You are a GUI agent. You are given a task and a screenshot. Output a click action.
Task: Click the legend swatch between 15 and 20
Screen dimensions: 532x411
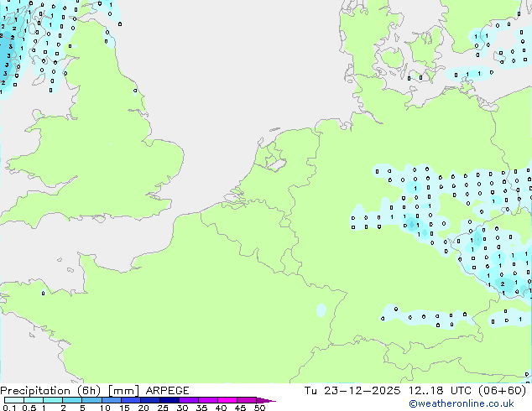tap(131, 400)
